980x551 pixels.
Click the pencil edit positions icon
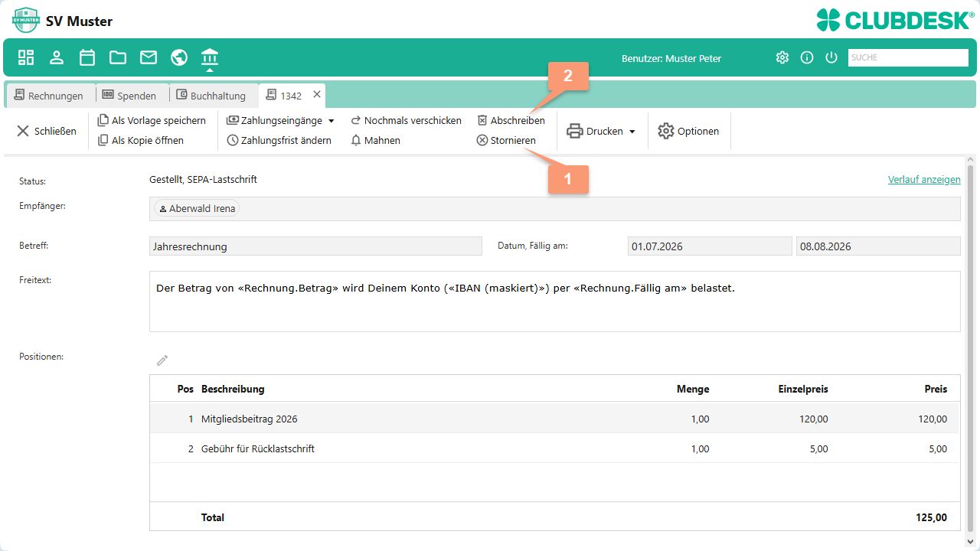tap(162, 360)
